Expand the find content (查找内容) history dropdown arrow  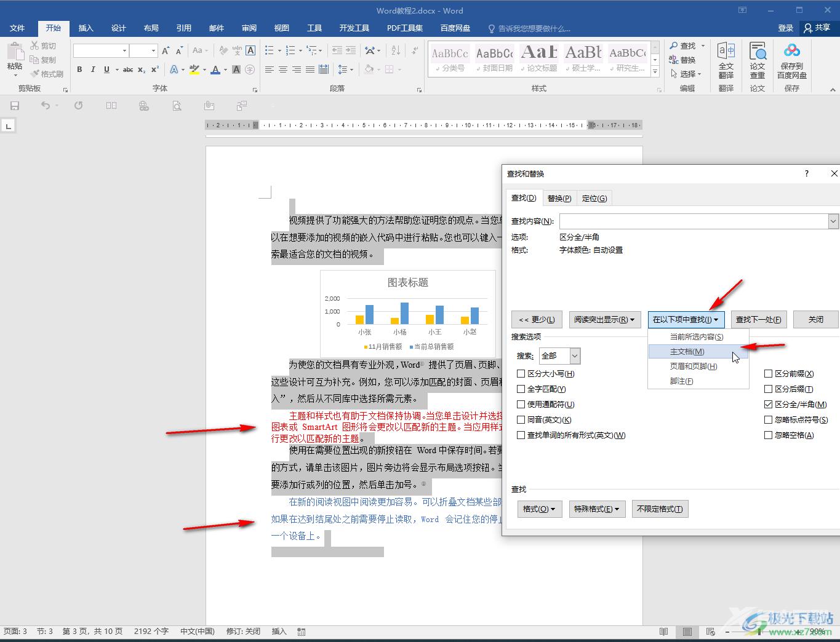pos(833,221)
